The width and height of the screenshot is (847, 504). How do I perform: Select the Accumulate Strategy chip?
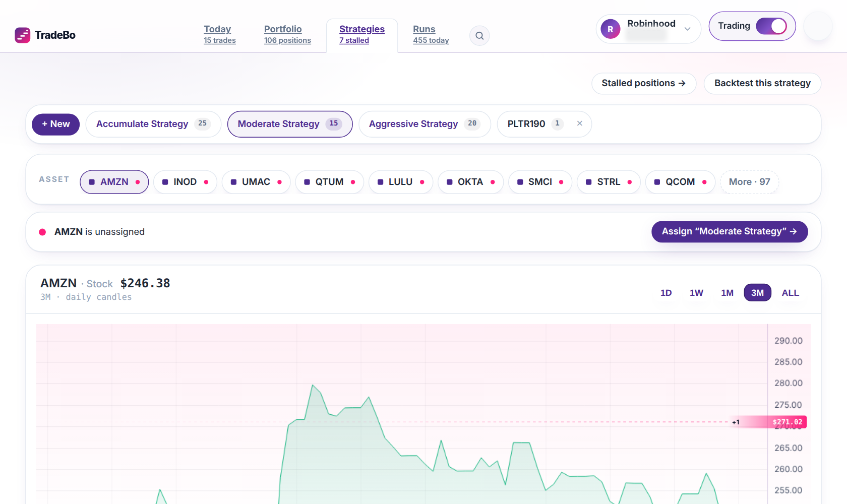[153, 124]
